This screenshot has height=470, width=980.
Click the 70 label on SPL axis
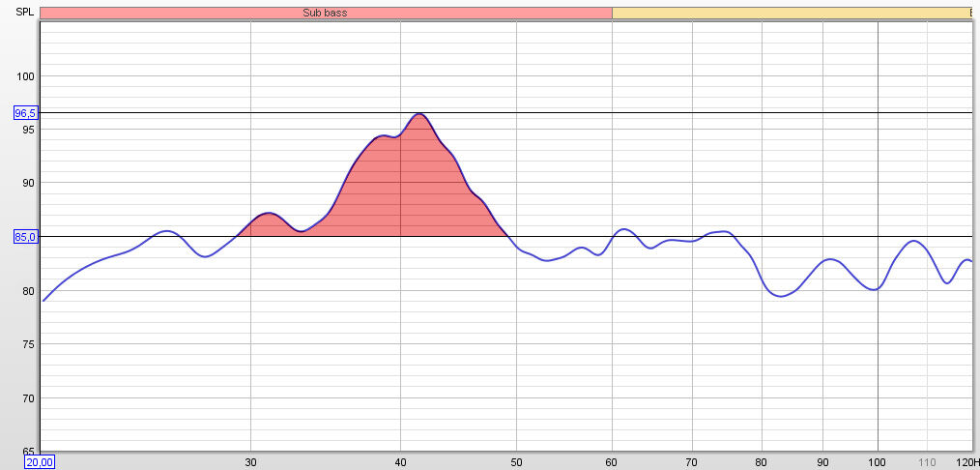point(29,398)
